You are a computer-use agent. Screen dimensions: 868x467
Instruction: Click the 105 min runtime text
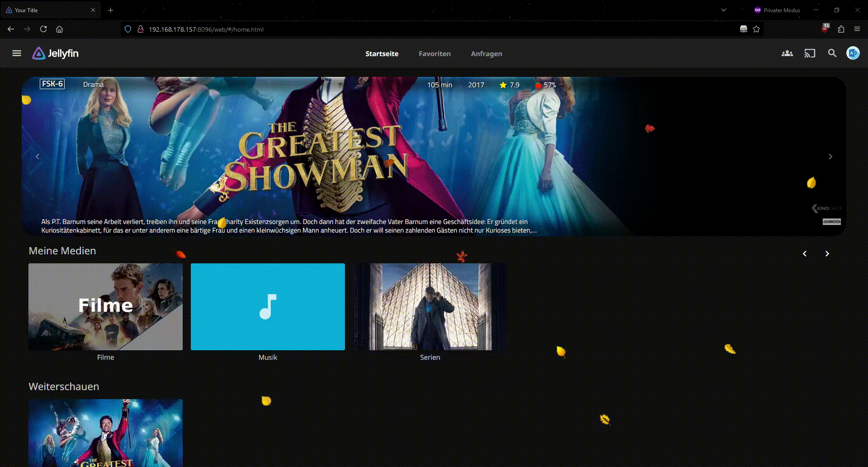click(439, 85)
